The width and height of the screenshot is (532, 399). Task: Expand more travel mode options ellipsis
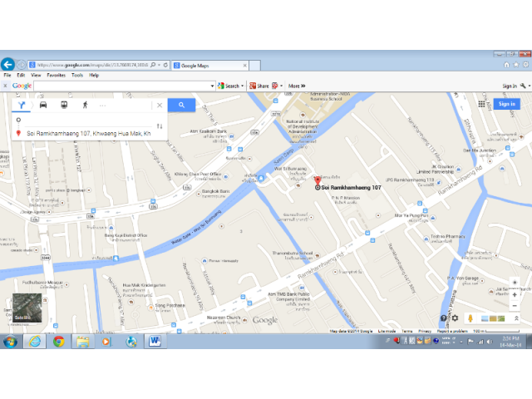point(103,105)
